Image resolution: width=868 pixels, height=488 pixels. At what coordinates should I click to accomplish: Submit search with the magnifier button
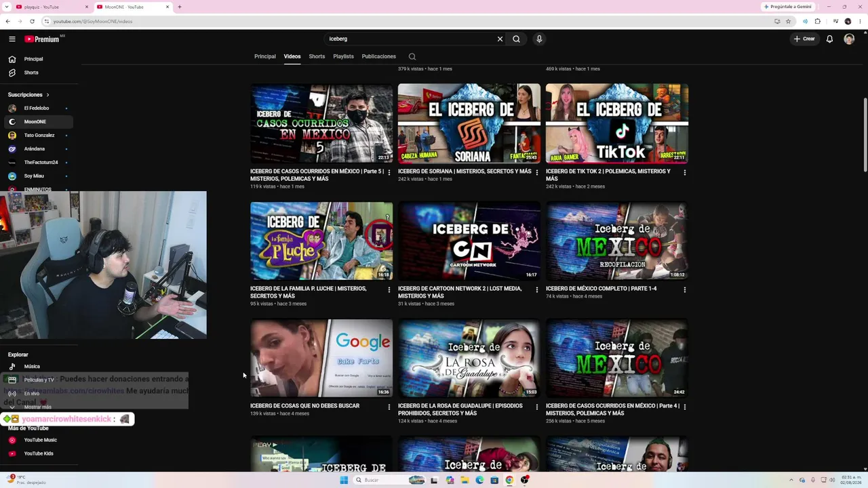click(517, 39)
